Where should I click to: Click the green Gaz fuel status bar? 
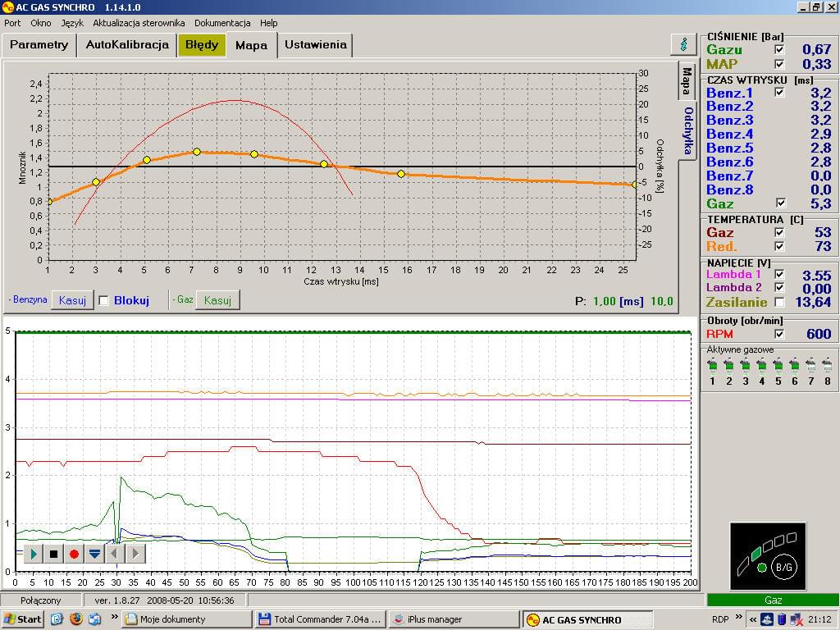773,600
